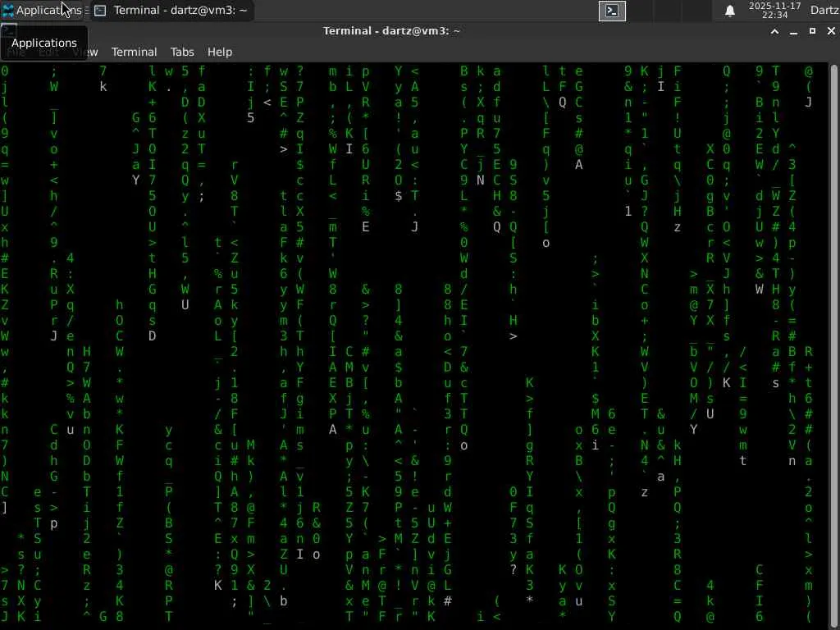Click the 2025-11-17 22:34 clock

(774, 10)
